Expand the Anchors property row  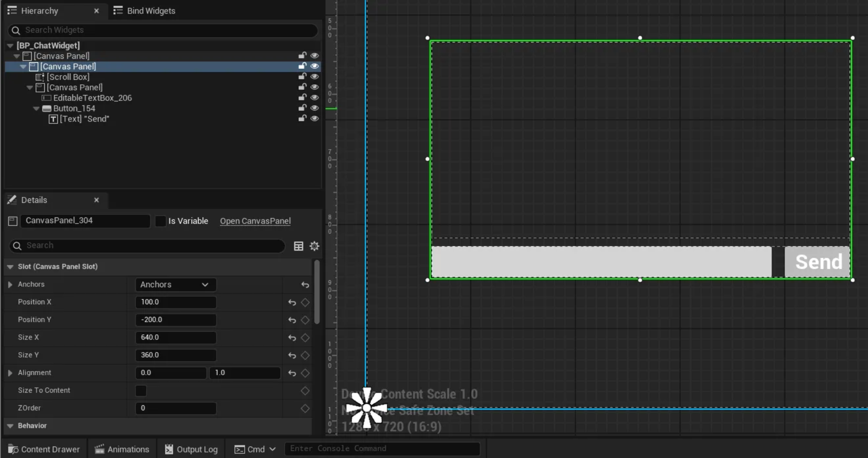tap(10, 285)
